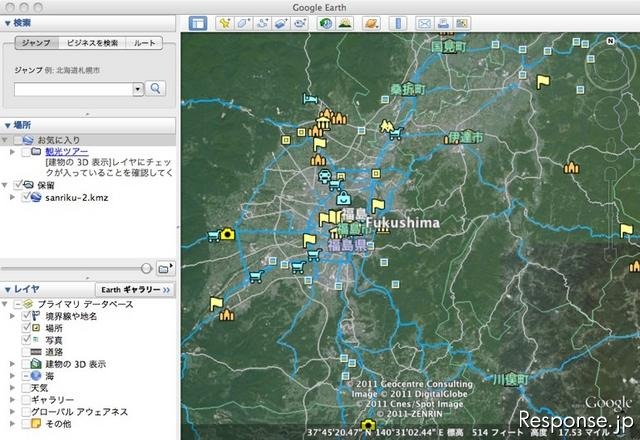
Task: Expand the 観光ツアー folder
Action: tap(12, 152)
